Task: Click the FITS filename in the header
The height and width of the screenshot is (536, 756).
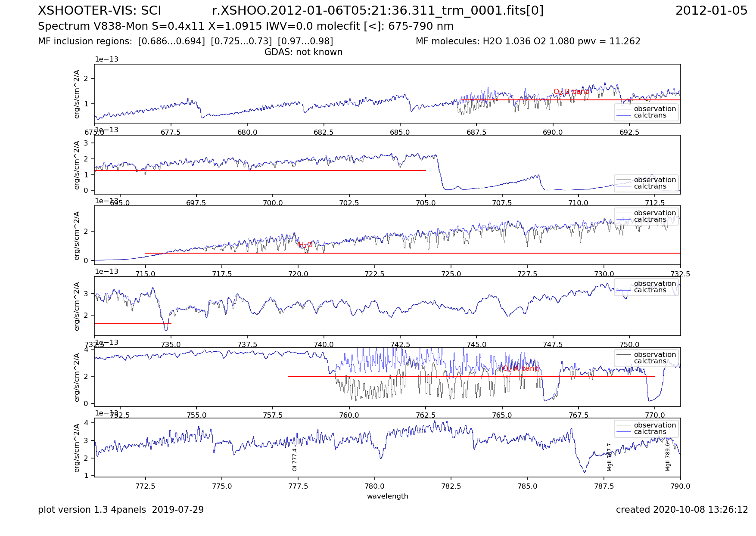Action: coord(377,11)
